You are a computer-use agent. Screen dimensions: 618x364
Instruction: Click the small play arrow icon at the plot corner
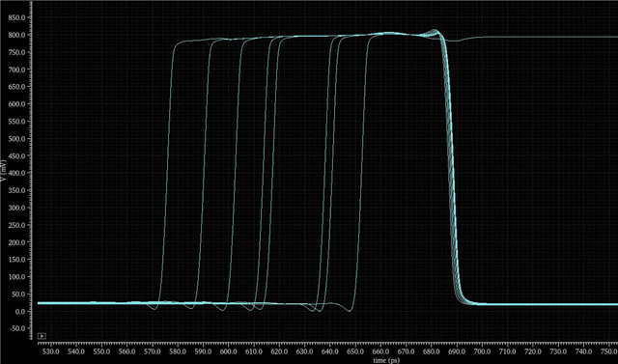[x=42, y=336]
